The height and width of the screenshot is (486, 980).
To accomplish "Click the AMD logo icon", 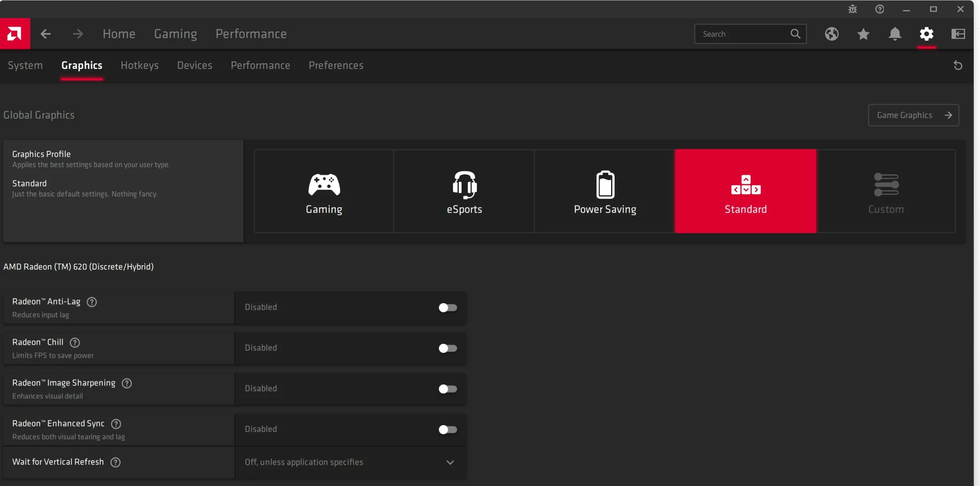I will click(x=15, y=34).
